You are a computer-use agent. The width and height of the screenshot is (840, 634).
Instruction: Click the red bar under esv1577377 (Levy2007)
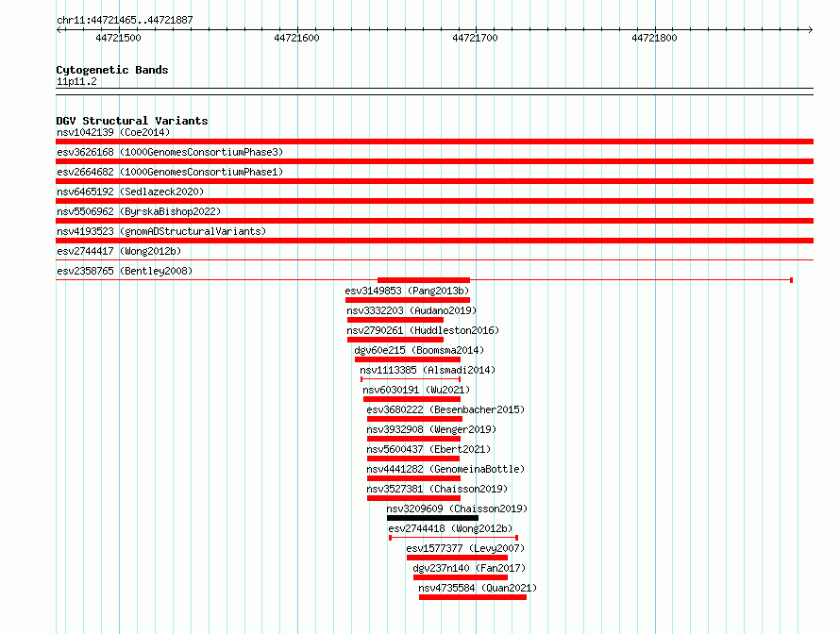click(457, 558)
